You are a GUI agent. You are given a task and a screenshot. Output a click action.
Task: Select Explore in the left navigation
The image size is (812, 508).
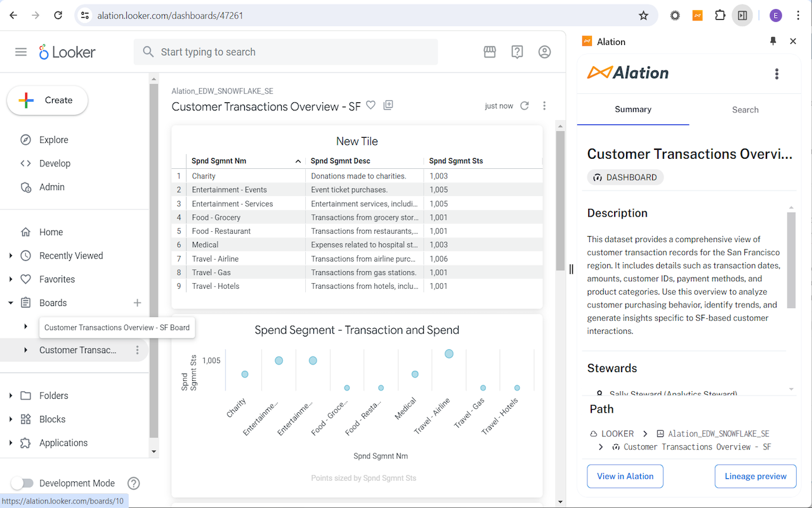(x=53, y=140)
